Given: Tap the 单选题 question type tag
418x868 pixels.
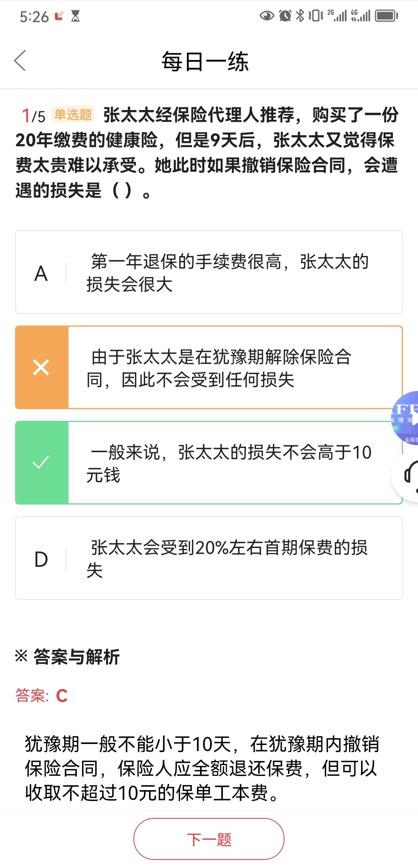Looking at the screenshot, I should (73, 114).
